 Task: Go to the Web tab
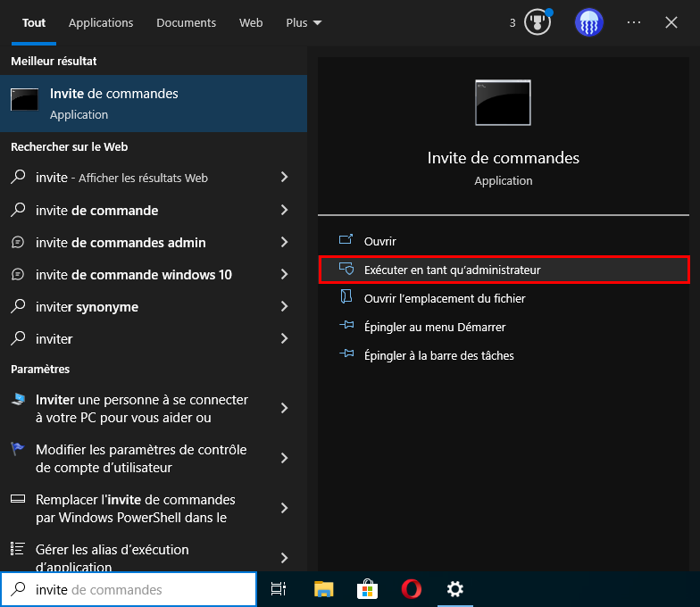click(x=251, y=23)
